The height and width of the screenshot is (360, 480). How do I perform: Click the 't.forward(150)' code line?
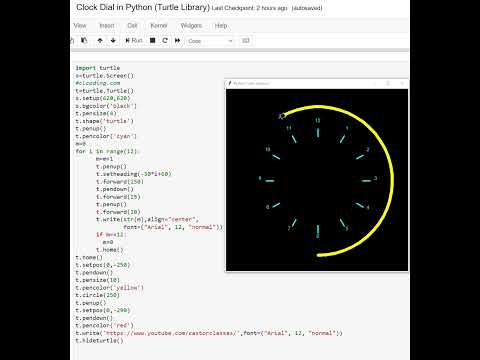click(x=120, y=182)
